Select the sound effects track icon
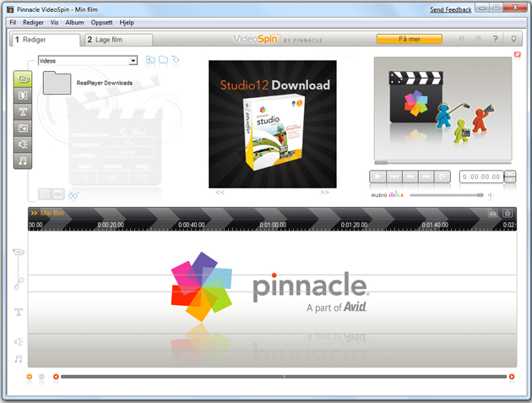Screen dimensions: 532x403 pos(19,341)
